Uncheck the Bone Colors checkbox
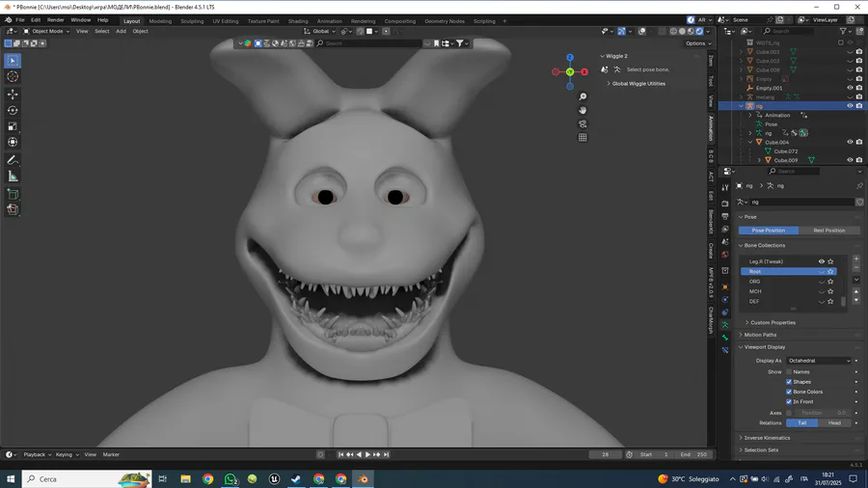 click(789, 392)
